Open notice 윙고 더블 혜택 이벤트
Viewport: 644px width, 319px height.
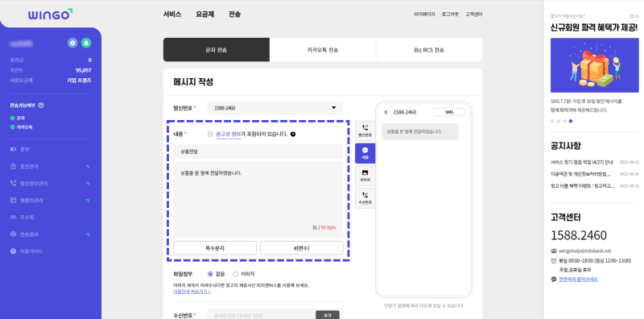point(582,186)
